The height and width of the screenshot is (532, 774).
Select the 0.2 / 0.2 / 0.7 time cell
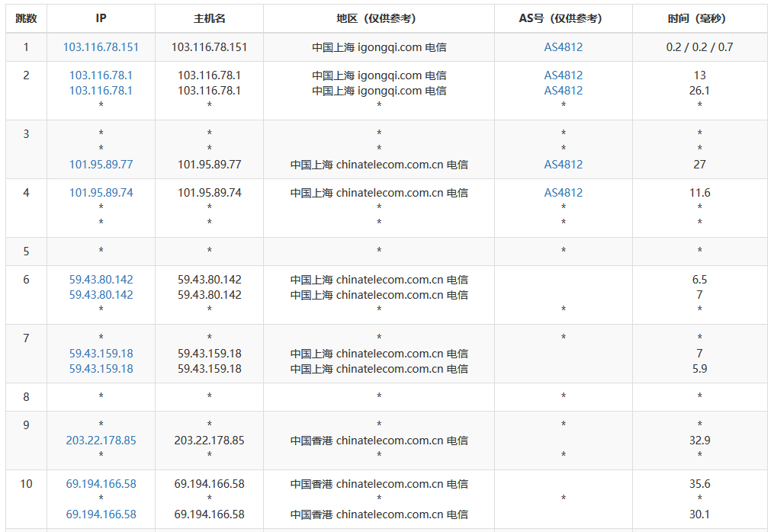click(x=699, y=47)
